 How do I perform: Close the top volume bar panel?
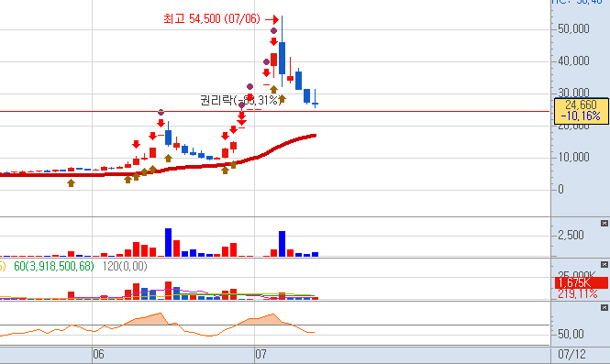pos(604,223)
